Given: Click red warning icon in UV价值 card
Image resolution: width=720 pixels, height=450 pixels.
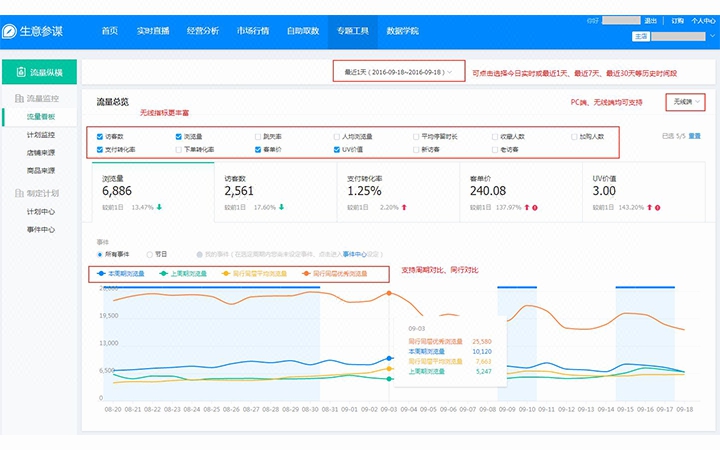Looking at the screenshot, I should pos(658,208).
